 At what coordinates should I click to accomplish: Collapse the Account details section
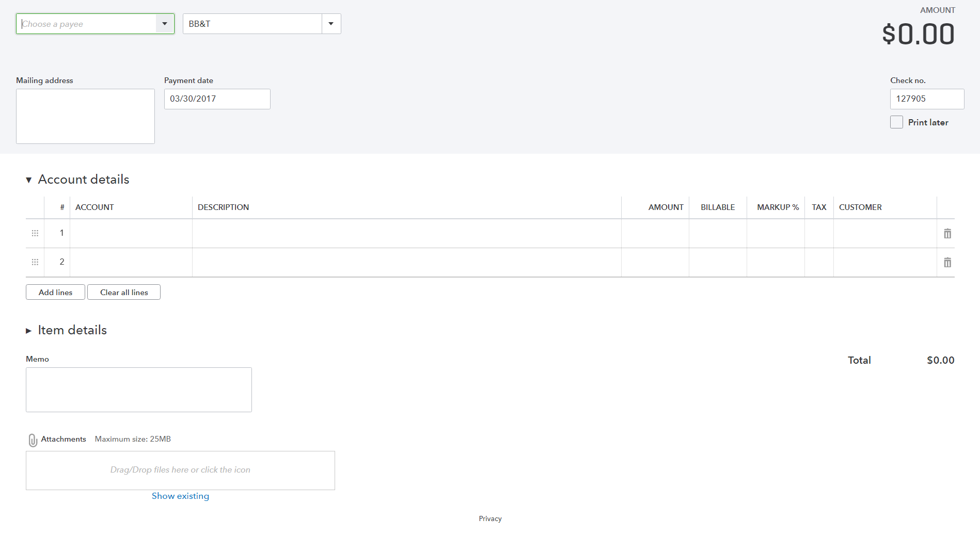29,180
